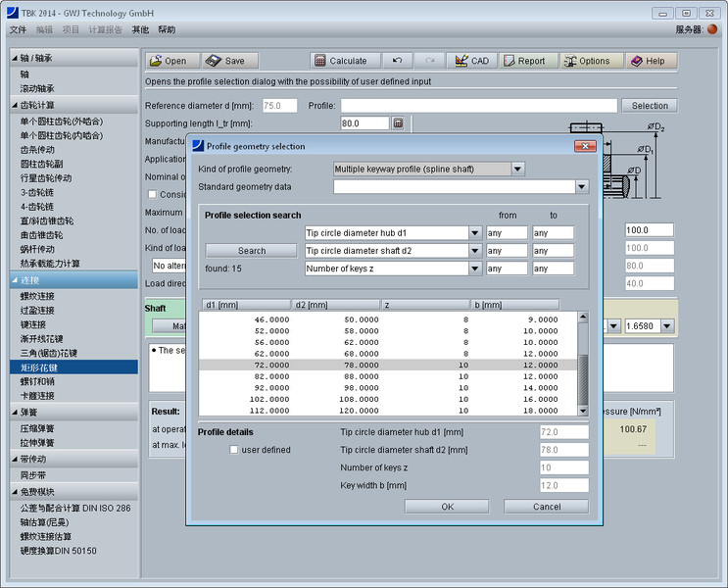The height and width of the screenshot is (588, 728).
Task: Open the CAD export tool
Action: [x=471, y=61]
